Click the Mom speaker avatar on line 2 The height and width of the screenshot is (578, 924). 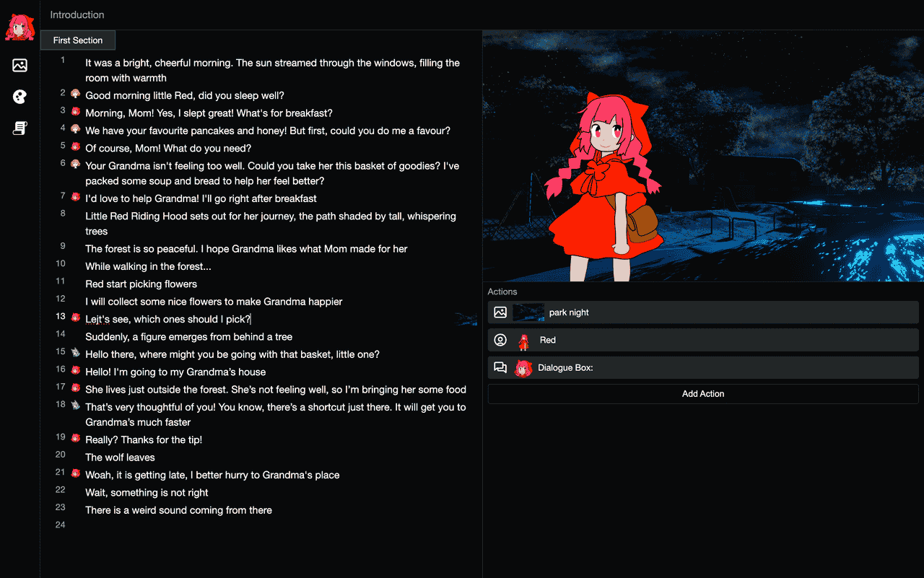pos(75,93)
